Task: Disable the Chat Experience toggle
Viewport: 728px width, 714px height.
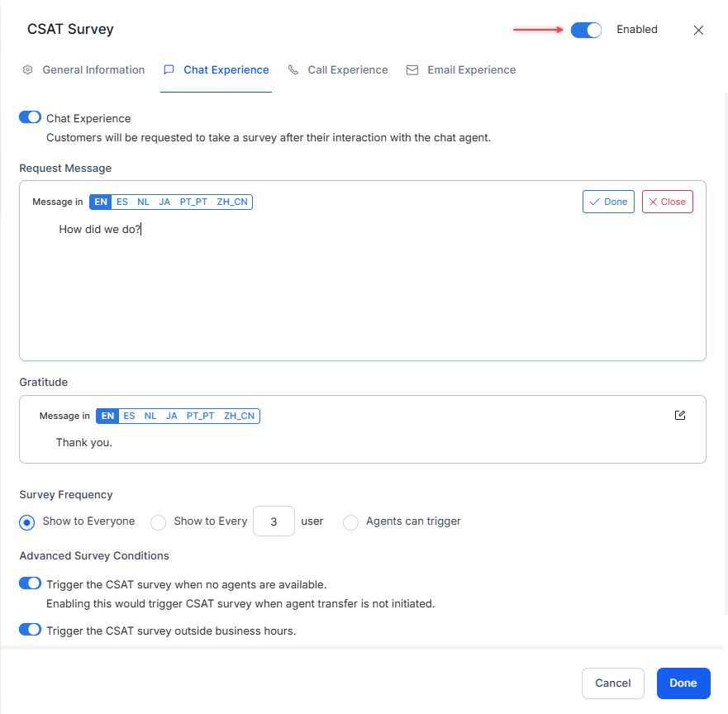Action: 30,118
